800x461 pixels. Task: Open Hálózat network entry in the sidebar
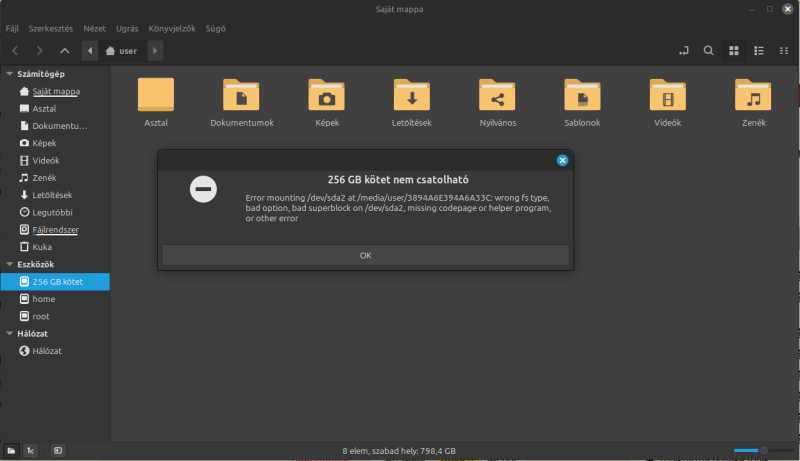[x=55, y=351]
